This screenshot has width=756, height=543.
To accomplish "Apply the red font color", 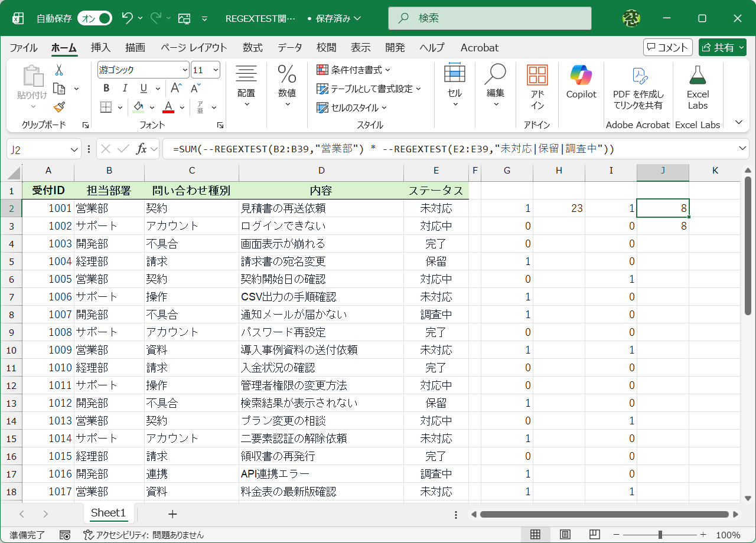I will (x=168, y=107).
